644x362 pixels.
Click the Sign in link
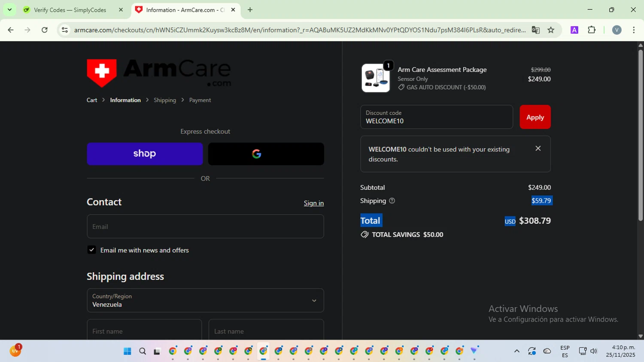[x=314, y=203]
